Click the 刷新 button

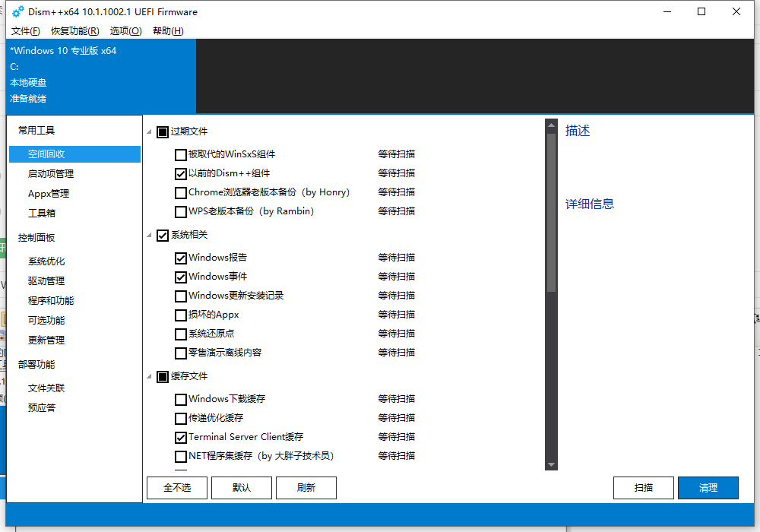tap(306, 488)
